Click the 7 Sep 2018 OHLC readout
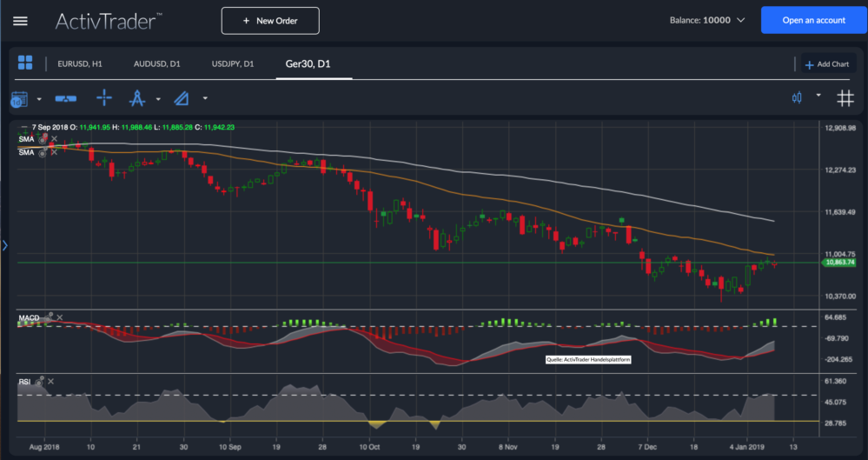Image resolution: width=868 pixels, height=460 pixels. tap(133, 128)
